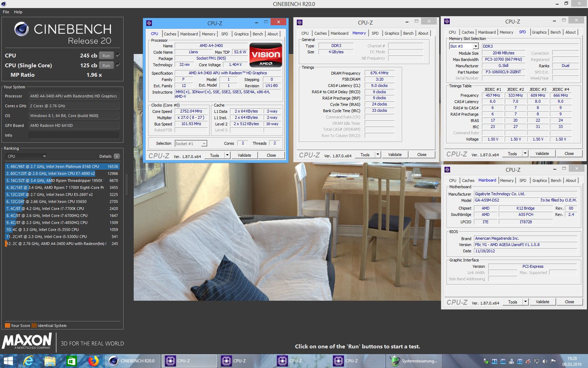Open the Help menu in Cinebench
588x368 pixels.
pos(18,12)
